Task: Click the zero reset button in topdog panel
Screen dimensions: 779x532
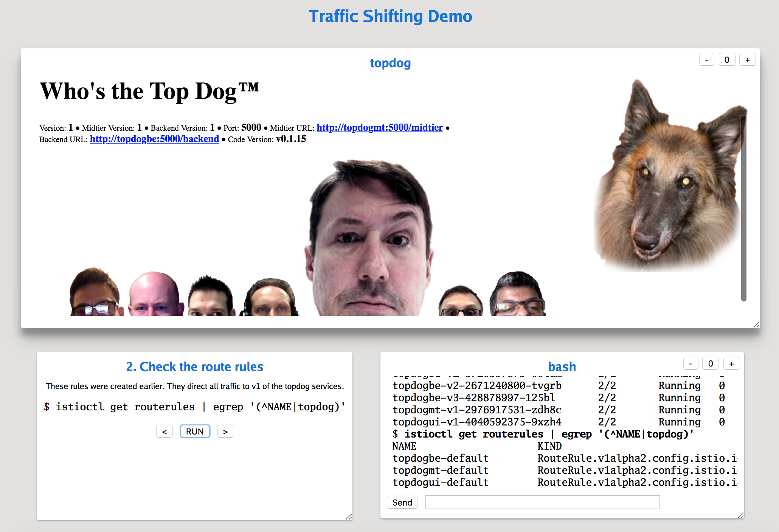Action: (x=727, y=60)
